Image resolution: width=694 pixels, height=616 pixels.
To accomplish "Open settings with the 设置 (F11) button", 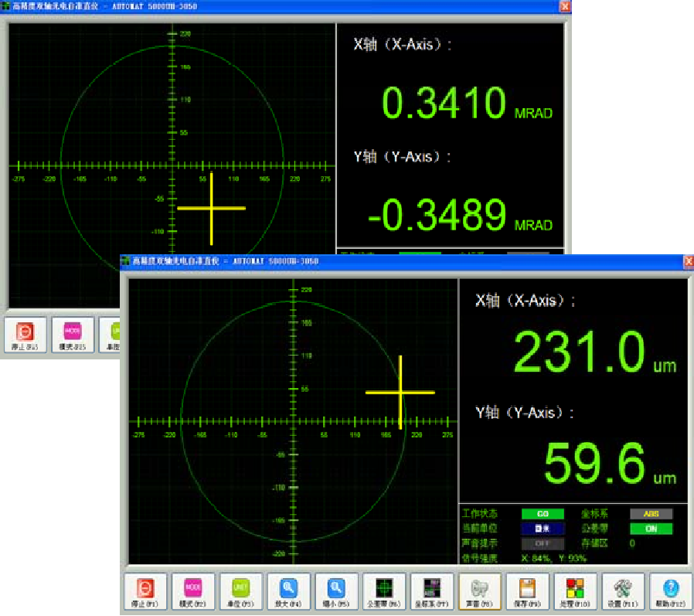I will [x=624, y=593].
